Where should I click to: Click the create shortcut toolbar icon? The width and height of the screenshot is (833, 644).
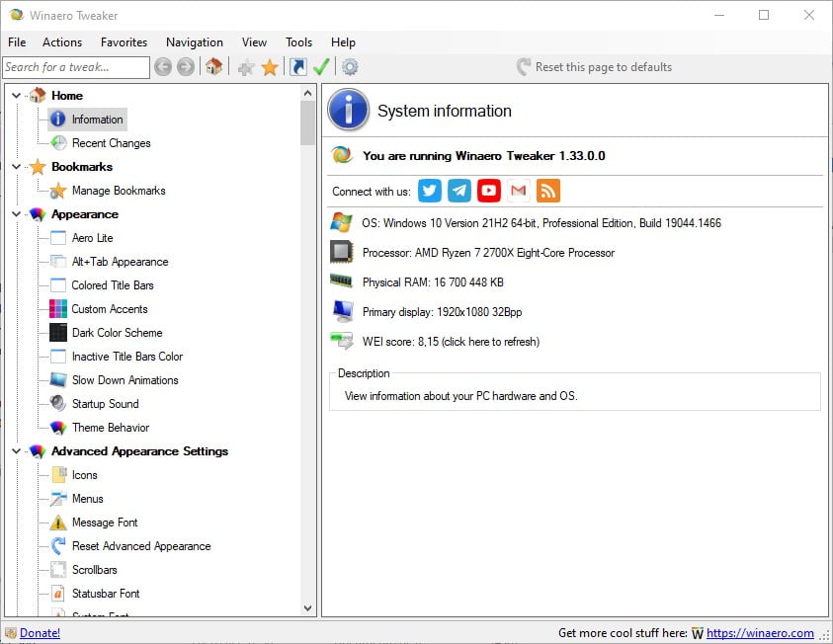tap(298, 67)
